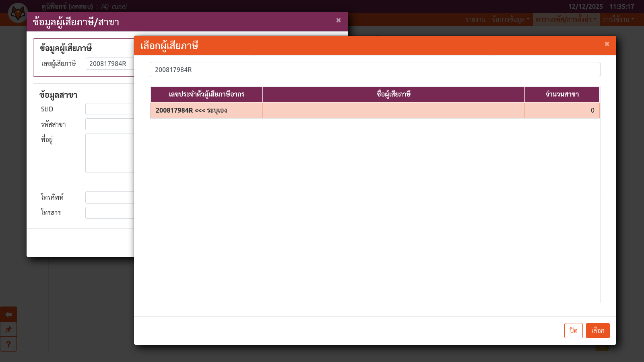Click the ชื่อผู้เสียภาษี column header
644x362 pixels.
point(393,94)
